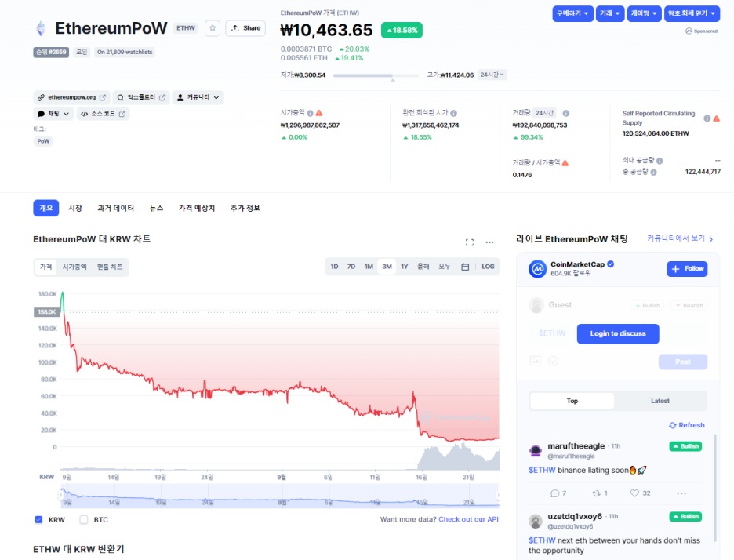Follow the CoinMarketCap account
This screenshot has height=560, width=734.
click(687, 269)
